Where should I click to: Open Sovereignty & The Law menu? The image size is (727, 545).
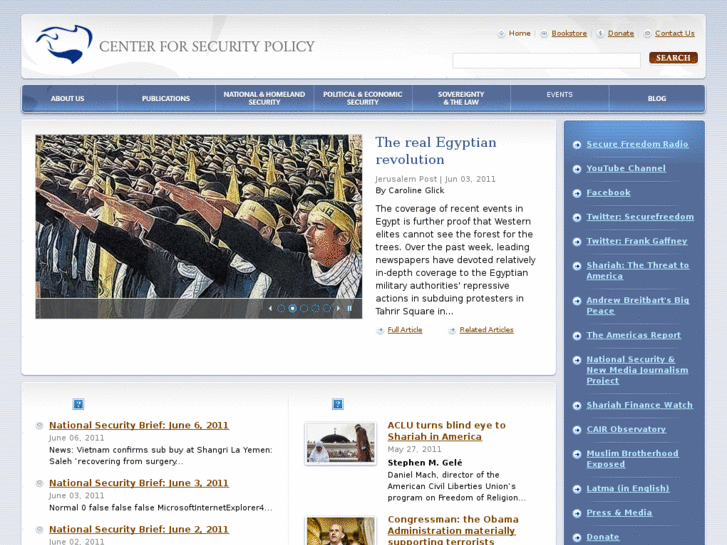tap(461, 98)
